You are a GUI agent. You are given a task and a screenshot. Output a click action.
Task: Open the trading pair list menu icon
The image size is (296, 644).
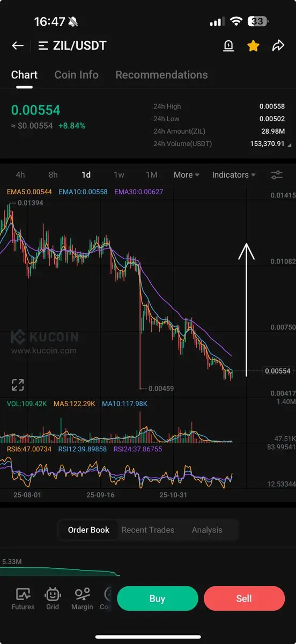43,46
